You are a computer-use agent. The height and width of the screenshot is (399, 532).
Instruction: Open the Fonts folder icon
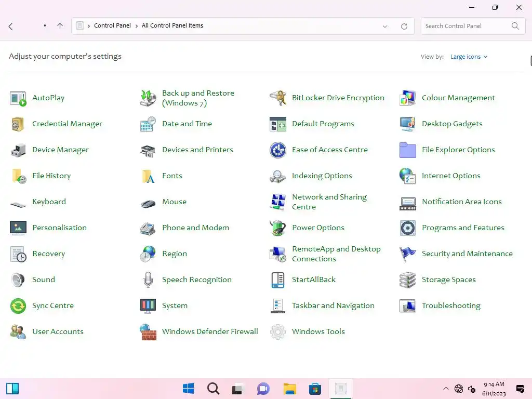tap(148, 176)
